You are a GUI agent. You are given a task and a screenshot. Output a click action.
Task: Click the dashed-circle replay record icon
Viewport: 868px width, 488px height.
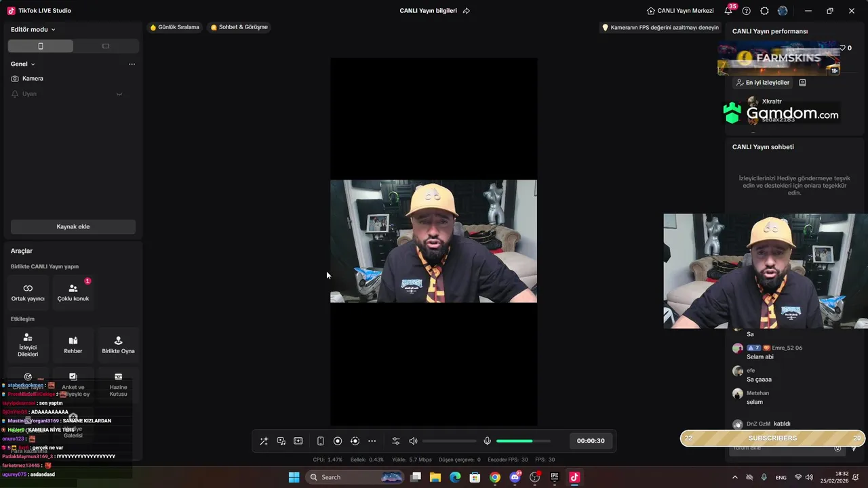coord(355,441)
